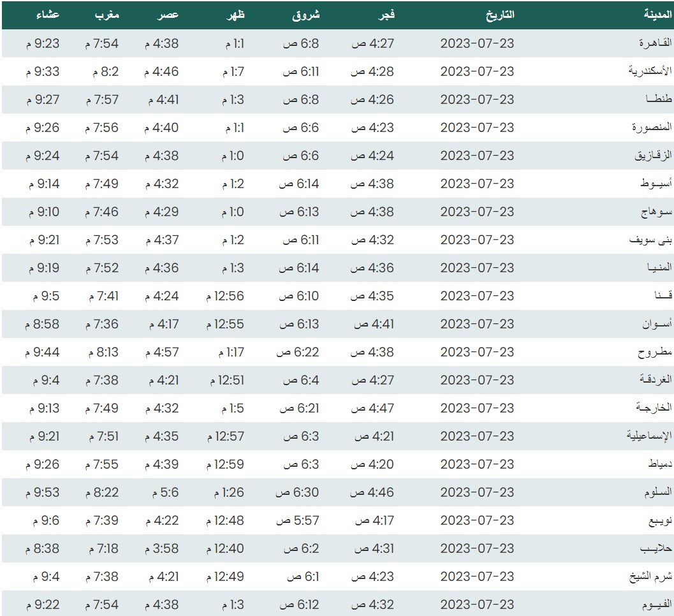Click the date cell for الفيوم
674x616 pixels.
point(477,605)
